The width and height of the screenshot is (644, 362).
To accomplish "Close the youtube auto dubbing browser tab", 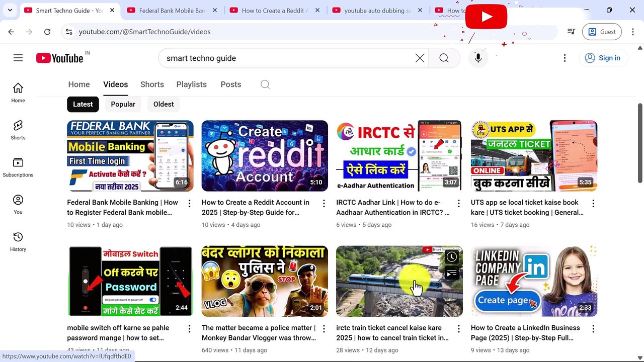I will pyautogui.click(x=421, y=11).
